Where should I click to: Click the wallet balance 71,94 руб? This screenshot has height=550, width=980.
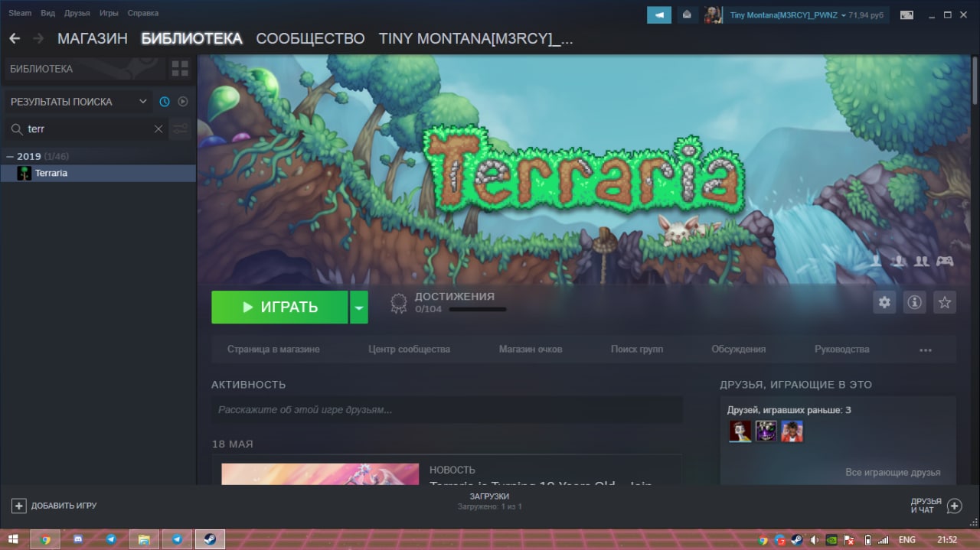pyautogui.click(x=866, y=15)
